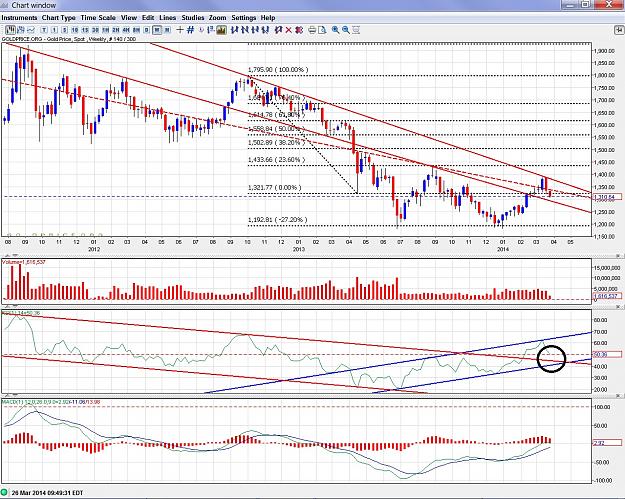Image resolution: width=625 pixels, height=499 pixels.
Task: Open the Instruments menu
Action: pos(19,18)
